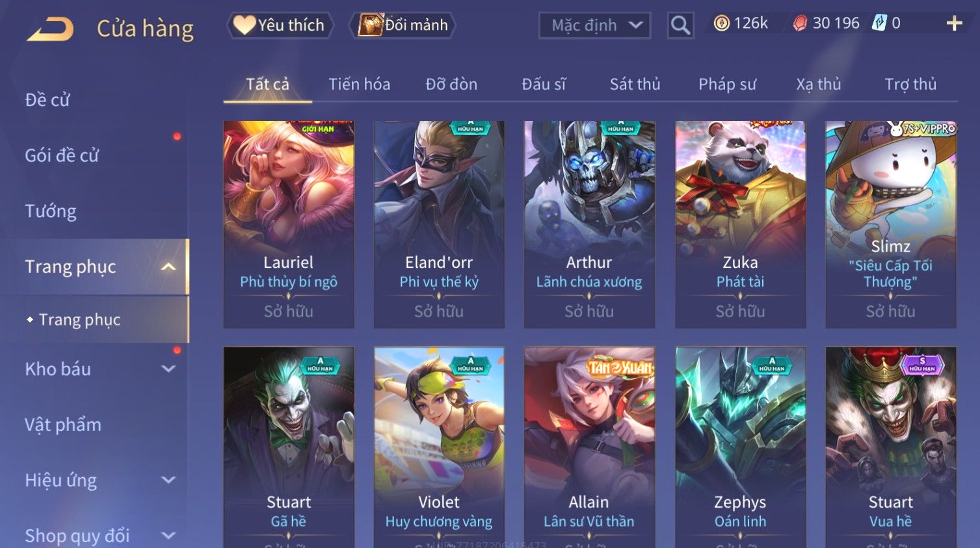980x548 pixels.
Task: Select the Tiến hóa filter tab
Action: pos(359,84)
